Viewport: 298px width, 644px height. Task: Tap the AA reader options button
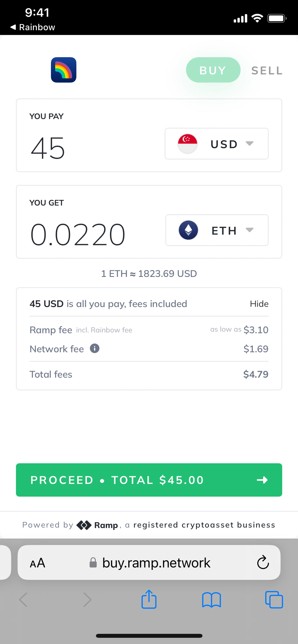(x=38, y=563)
